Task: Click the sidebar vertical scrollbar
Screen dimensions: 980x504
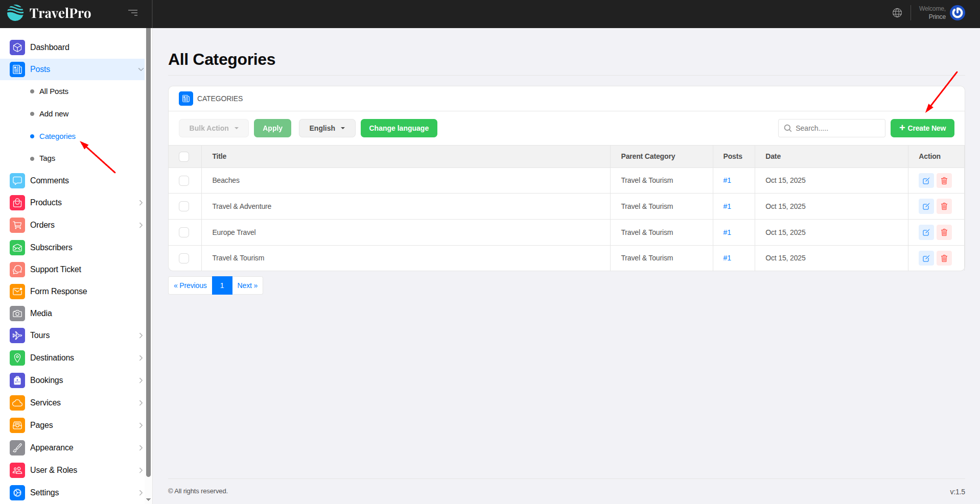Action: (149, 253)
